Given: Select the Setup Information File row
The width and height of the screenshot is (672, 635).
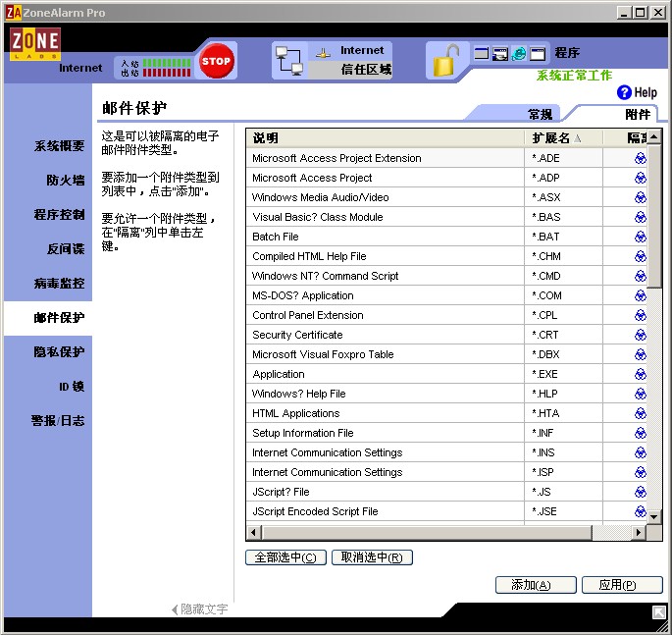Looking at the screenshot, I should pos(446,433).
